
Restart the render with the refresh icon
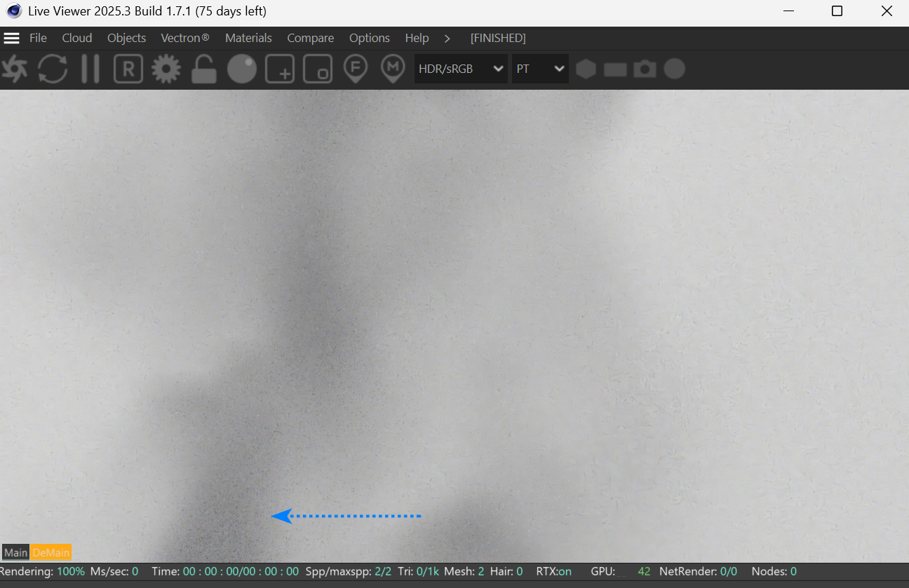(x=53, y=69)
